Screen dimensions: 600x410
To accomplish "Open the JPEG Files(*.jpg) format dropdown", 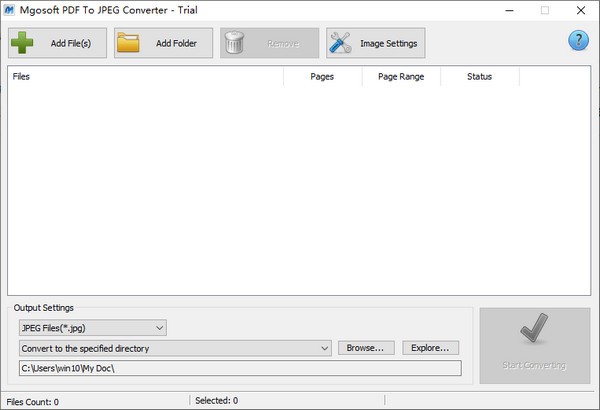I will pos(93,328).
